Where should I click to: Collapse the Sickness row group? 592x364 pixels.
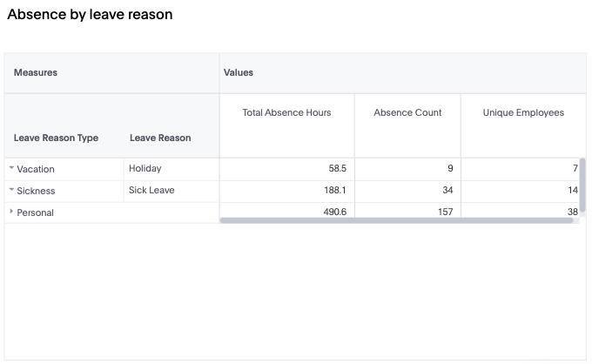11,191
